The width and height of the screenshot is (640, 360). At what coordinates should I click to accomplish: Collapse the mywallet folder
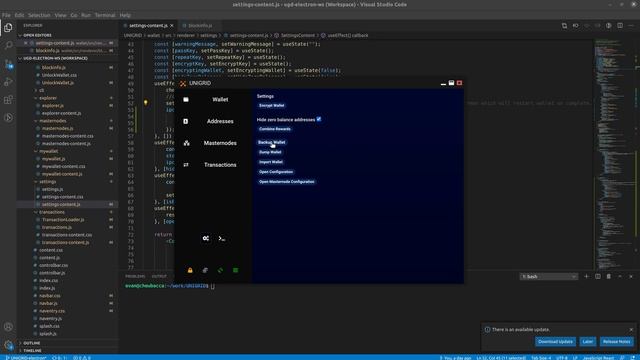(x=49, y=151)
